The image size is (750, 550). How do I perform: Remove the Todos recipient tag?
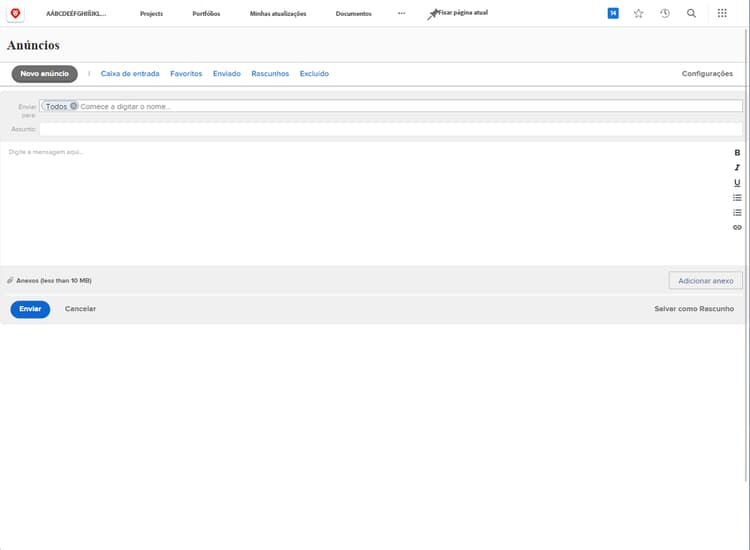tap(74, 106)
